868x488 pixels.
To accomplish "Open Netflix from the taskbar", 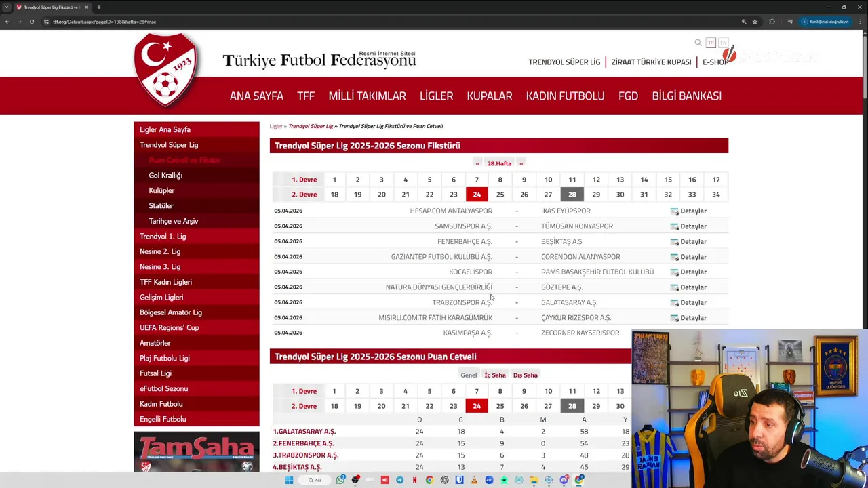I will (x=414, y=480).
